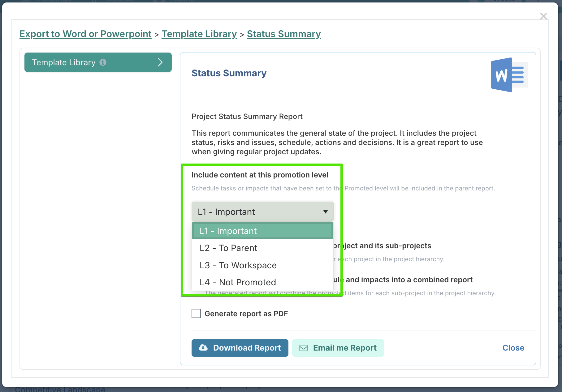Viewport: 562px width, 392px height.
Task: Click the cloud download icon
Action: (x=203, y=348)
